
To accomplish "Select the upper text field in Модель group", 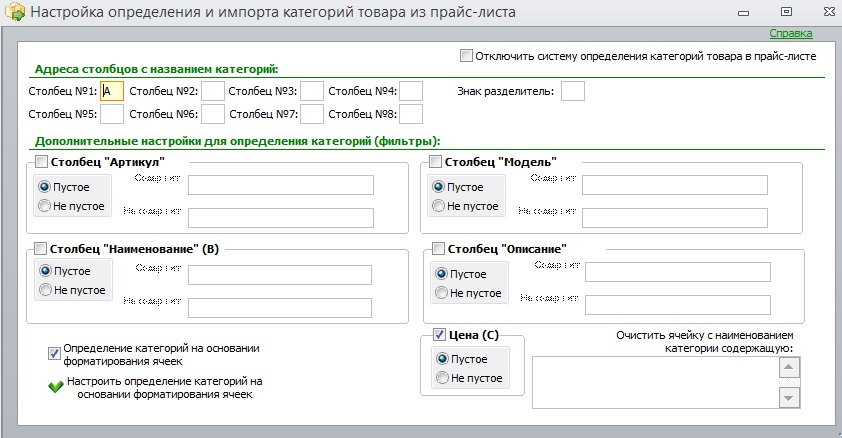I will pos(675,185).
